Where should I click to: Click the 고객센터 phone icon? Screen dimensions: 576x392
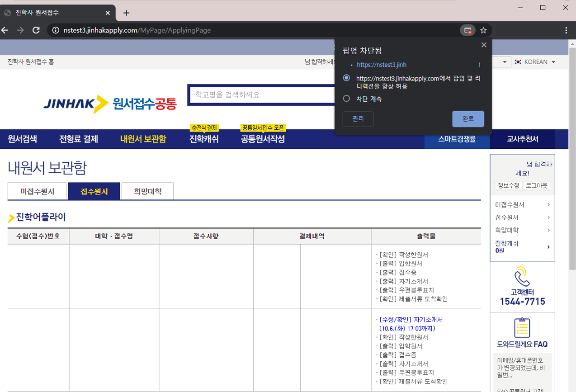tap(522, 276)
